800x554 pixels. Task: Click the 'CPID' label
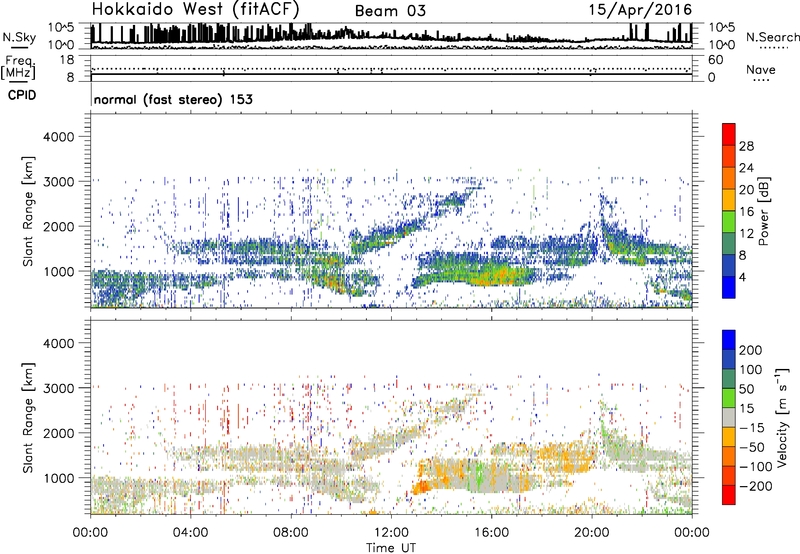click(22, 95)
